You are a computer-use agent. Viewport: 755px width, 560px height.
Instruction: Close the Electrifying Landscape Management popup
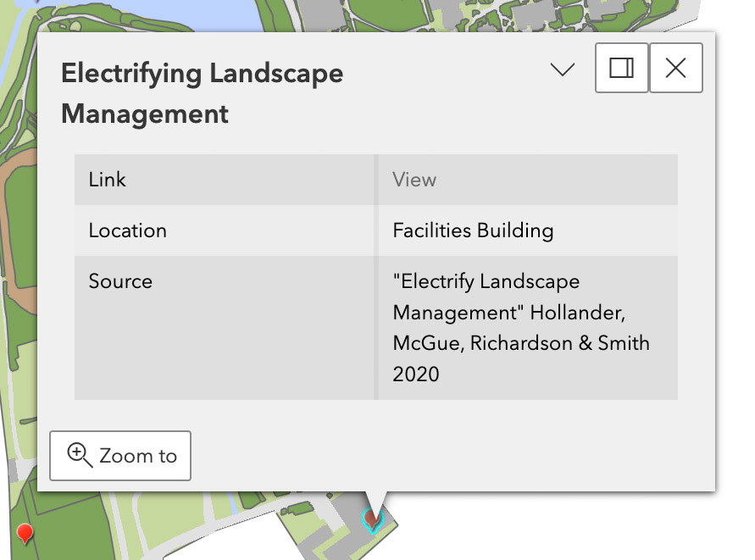coord(676,68)
